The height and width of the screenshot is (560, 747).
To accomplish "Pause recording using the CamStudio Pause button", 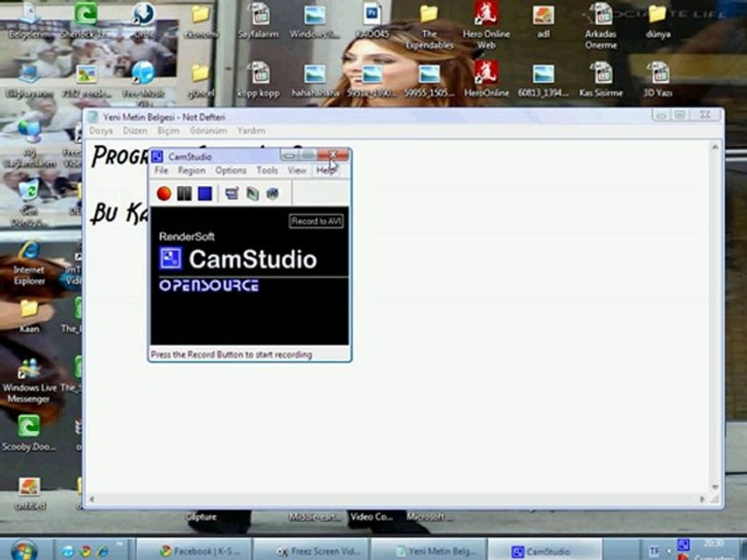I will pyautogui.click(x=184, y=194).
